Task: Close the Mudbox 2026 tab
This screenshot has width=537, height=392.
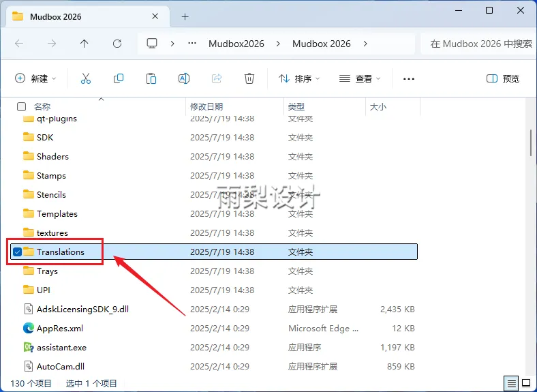Action: (155, 16)
